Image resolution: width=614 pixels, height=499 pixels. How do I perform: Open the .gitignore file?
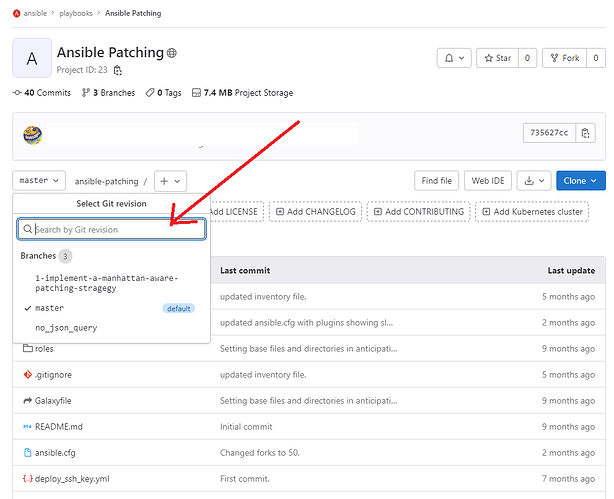pos(53,375)
